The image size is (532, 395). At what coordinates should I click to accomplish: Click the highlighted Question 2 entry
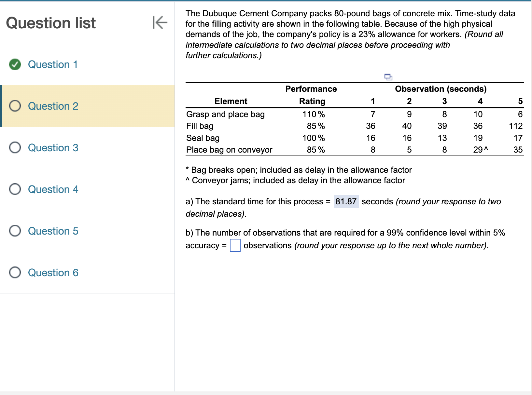tap(53, 106)
